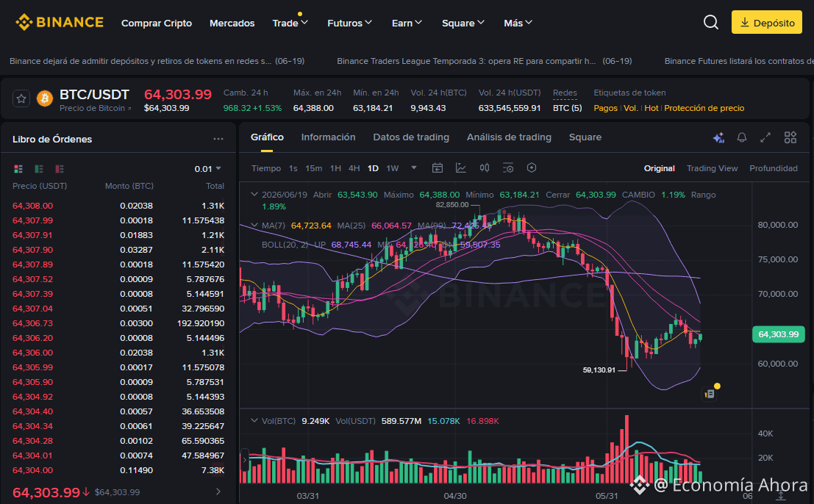The width and height of the screenshot is (814, 504).
Task: Open chart display settings icon
Action: coord(507,168)
